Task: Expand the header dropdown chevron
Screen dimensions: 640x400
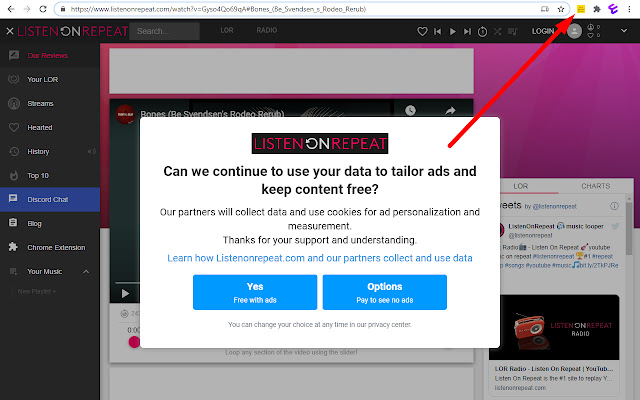Action: pyautogui.click(x=624, y=30)
